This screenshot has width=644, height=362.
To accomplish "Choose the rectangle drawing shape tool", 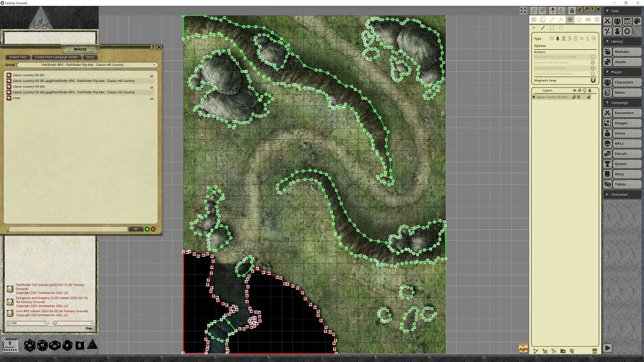I will [x=552, y=28].
